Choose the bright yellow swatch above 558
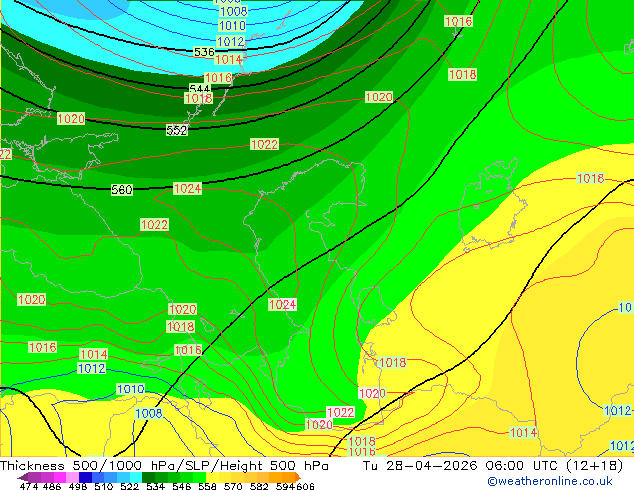The image size is (634, 490). point(212,477)
